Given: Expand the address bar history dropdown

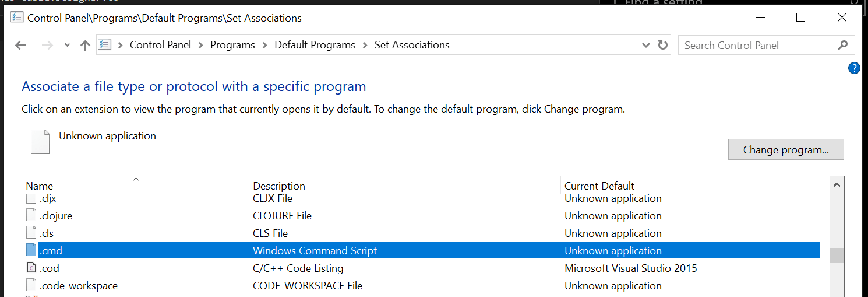Looking at the screenshot, I should click(645, 46).
